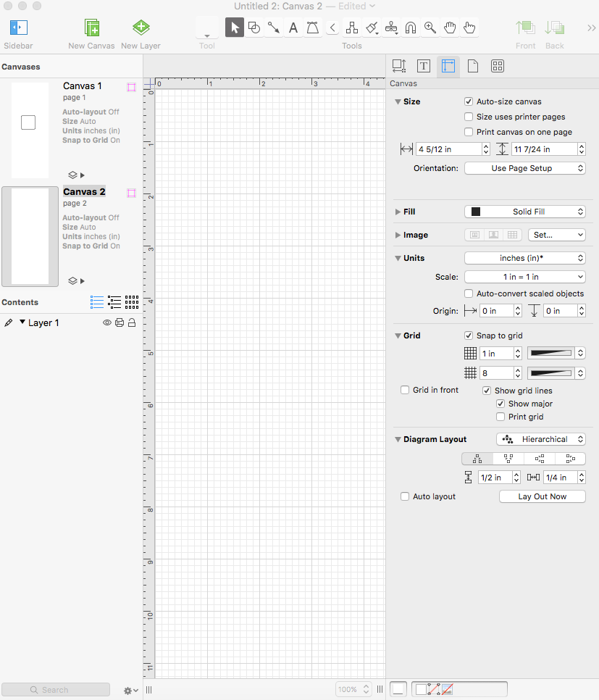Viewport: 599px width, 700px height.
Task: Toggle the Sidebar panel
Action: pyautogui.click(x=18, y=28)
